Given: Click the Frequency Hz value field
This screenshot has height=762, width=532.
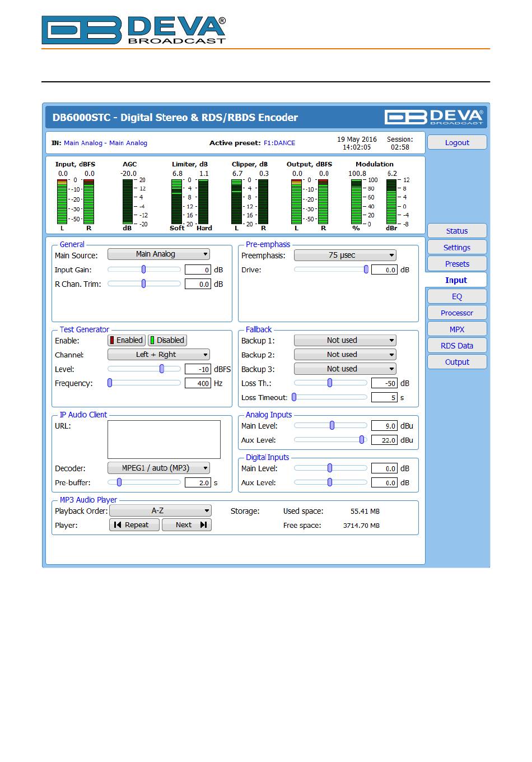Looking at the screenshot, I should click(198, 384).
